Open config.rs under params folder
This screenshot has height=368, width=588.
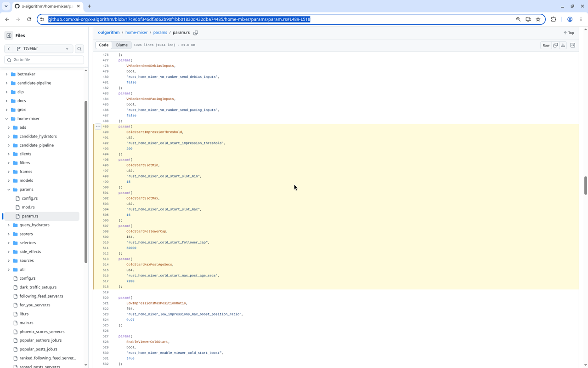(x=30, y=198)
